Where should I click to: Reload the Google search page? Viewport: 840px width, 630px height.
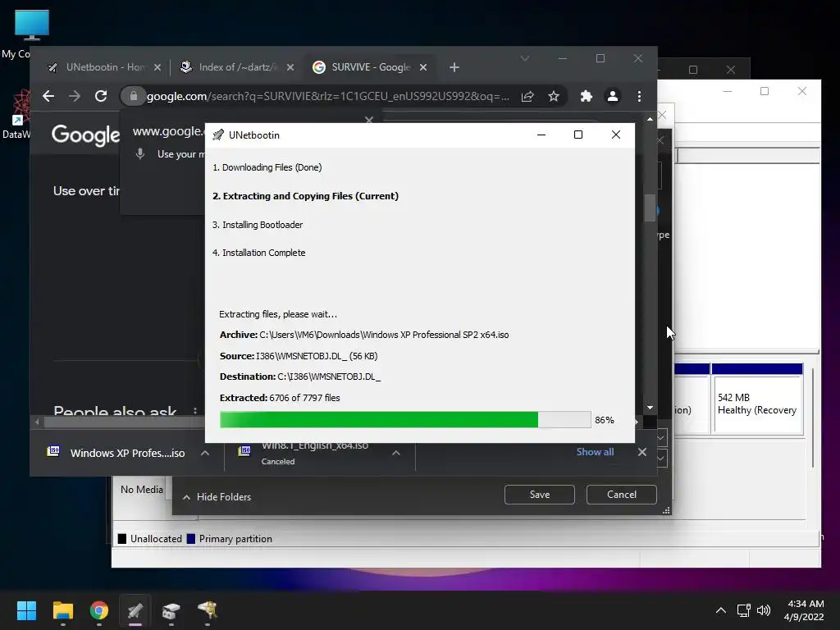101,96
